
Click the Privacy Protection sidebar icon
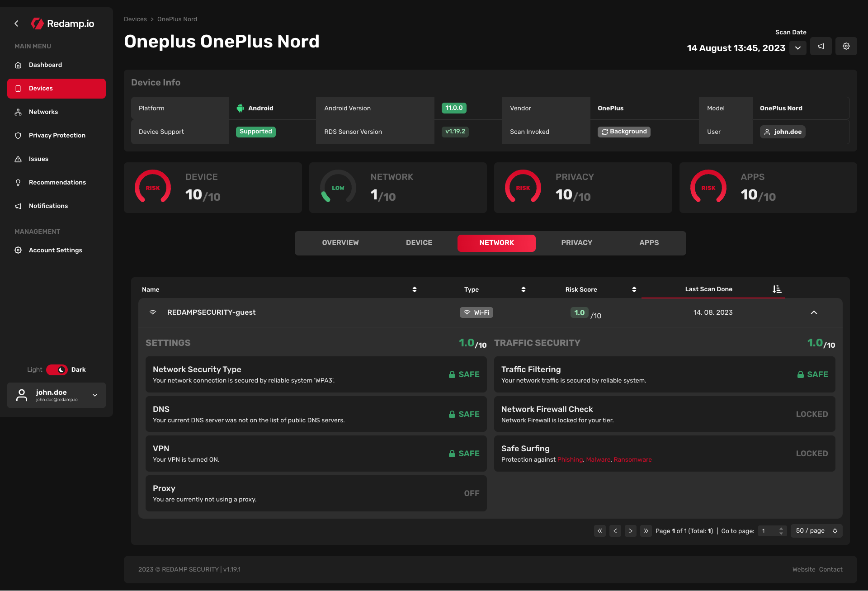(x=19, y=135)
